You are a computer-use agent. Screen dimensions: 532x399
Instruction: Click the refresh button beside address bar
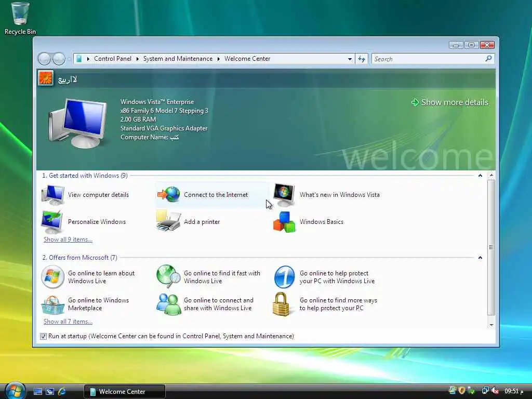click(362, 59)
